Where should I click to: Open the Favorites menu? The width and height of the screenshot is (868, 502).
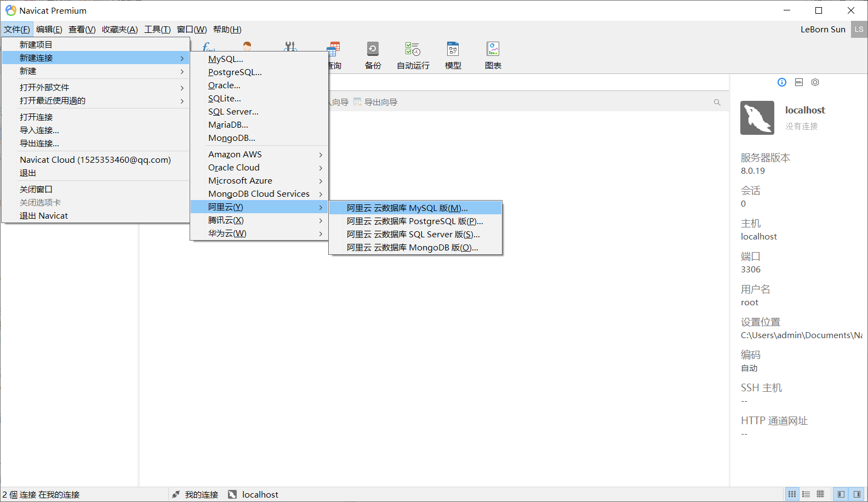tap(120, 30)
